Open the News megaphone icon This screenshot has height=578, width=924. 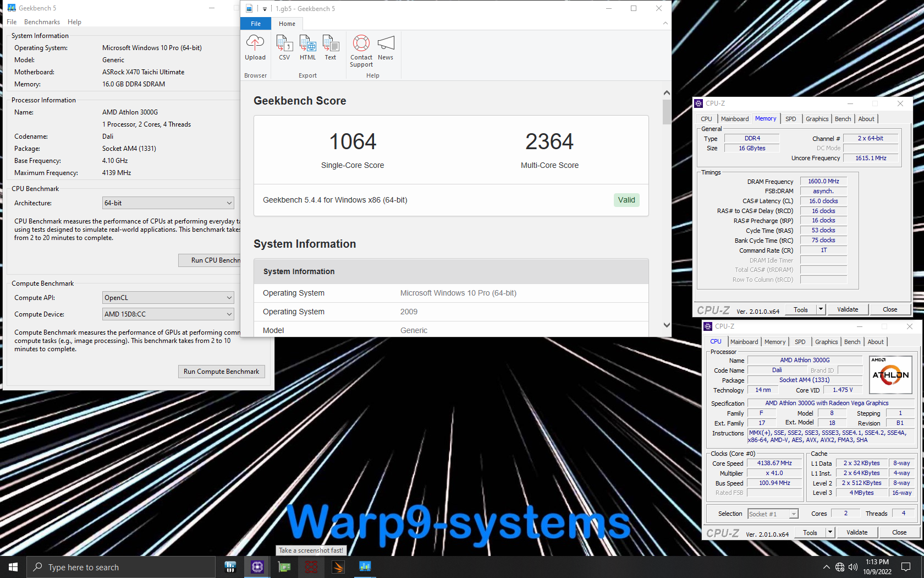pos(386,43)
